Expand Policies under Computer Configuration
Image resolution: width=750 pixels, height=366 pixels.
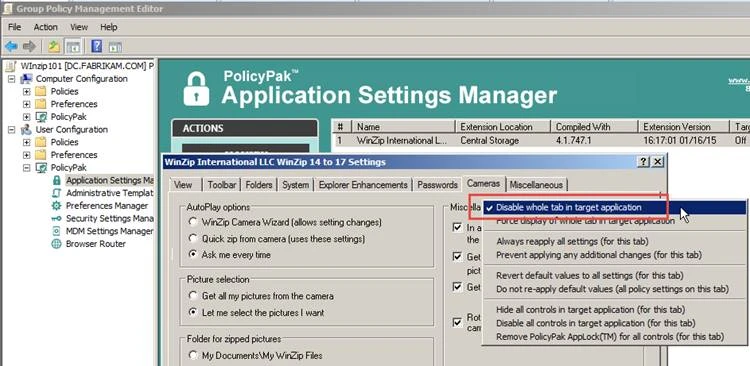pyautogui.click(x=26, y=91)
